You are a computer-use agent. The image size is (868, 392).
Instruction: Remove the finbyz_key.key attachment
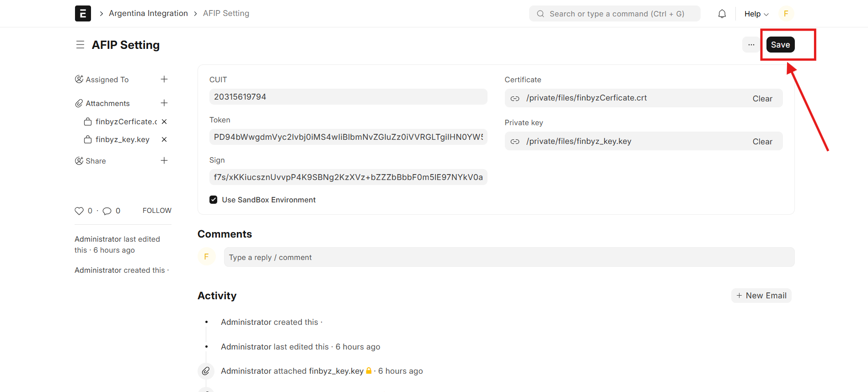[x=164, y=139]
